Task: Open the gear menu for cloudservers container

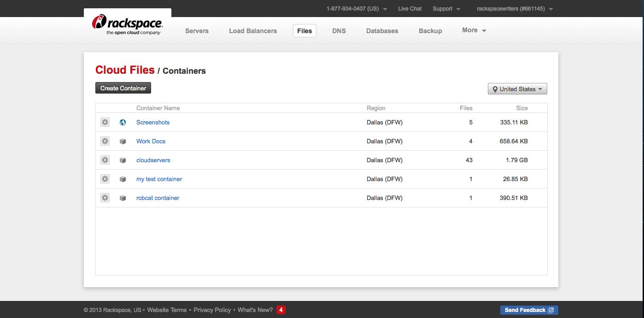Action: (105, 160)
